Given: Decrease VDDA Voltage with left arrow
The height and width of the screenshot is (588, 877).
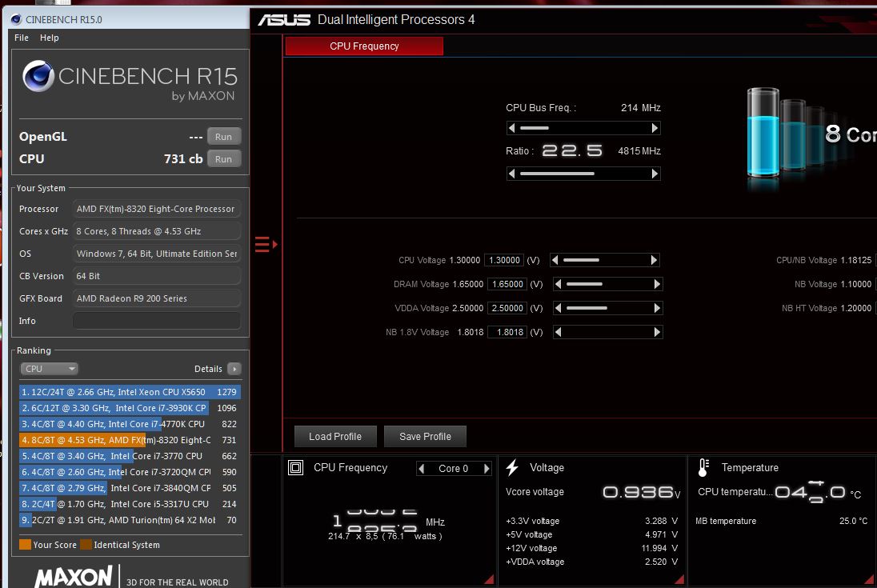Looking at the screenshot, I should coord(559,308).
